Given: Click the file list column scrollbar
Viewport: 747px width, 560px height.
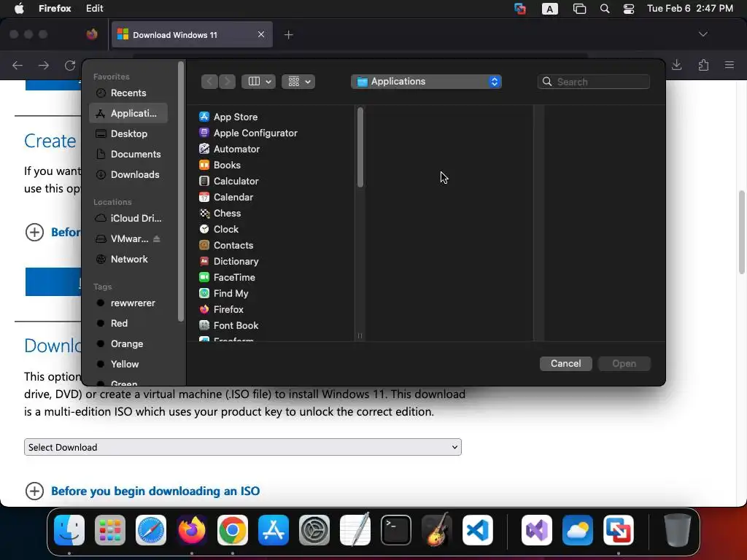Looking at the screenshot, I should [360, 147].
